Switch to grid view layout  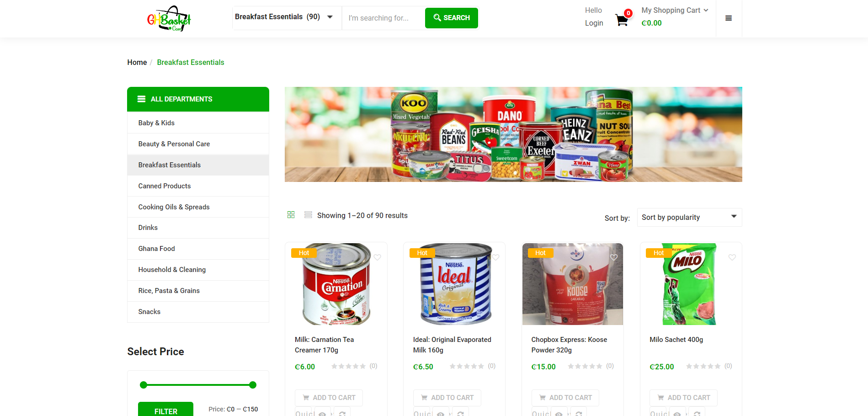291,215
